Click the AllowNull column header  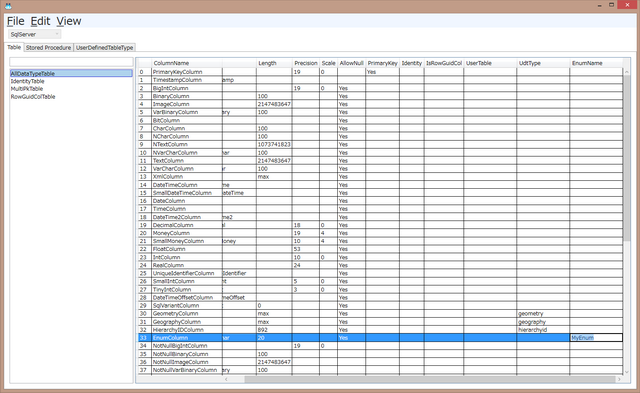pos(351,63)
